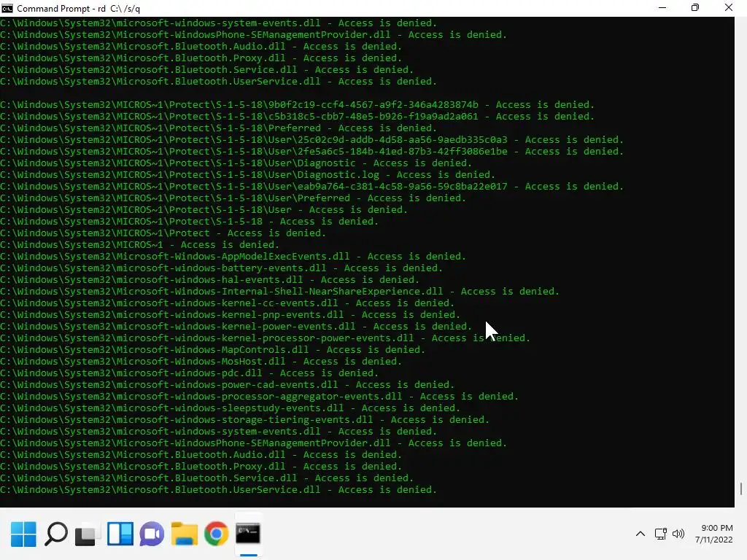
Task: Launch the Chat app from taskbar
Action: point(152,534)
